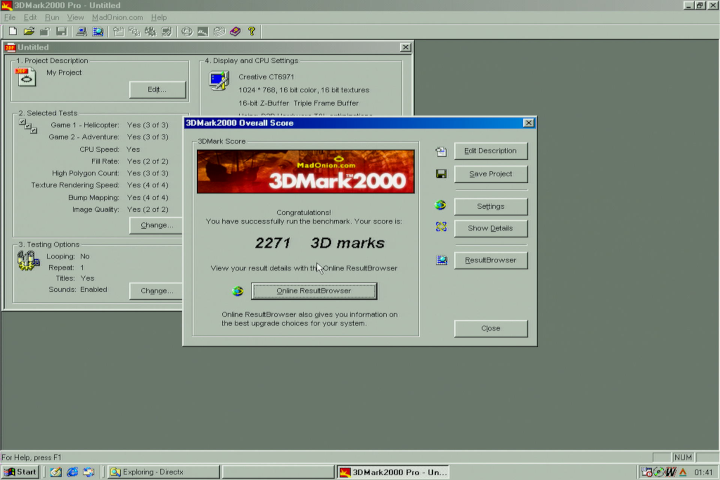Viewport: 720px width, 480px height.
Task: Click 'My Project' description text
Action: click(64, 73)
